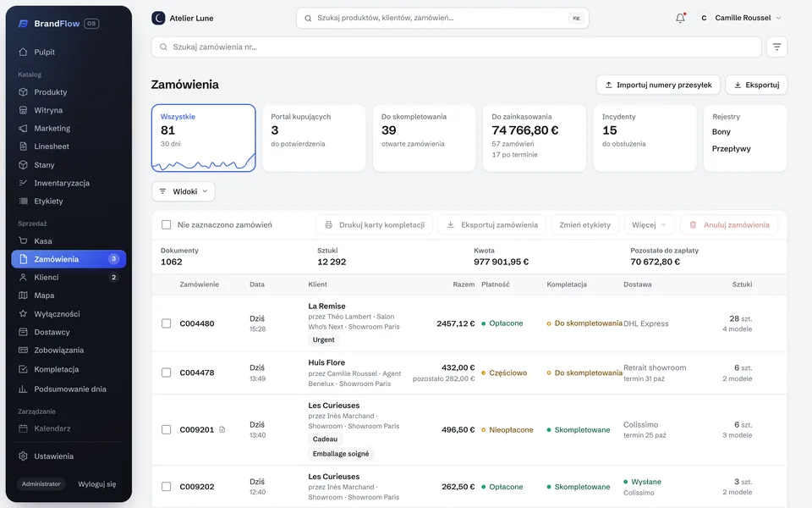Focus the global product search field

pos(442,18)
